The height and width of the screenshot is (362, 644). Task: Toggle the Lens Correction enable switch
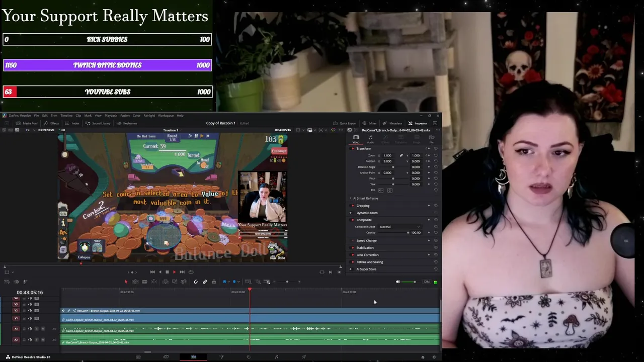coord(352,255)
